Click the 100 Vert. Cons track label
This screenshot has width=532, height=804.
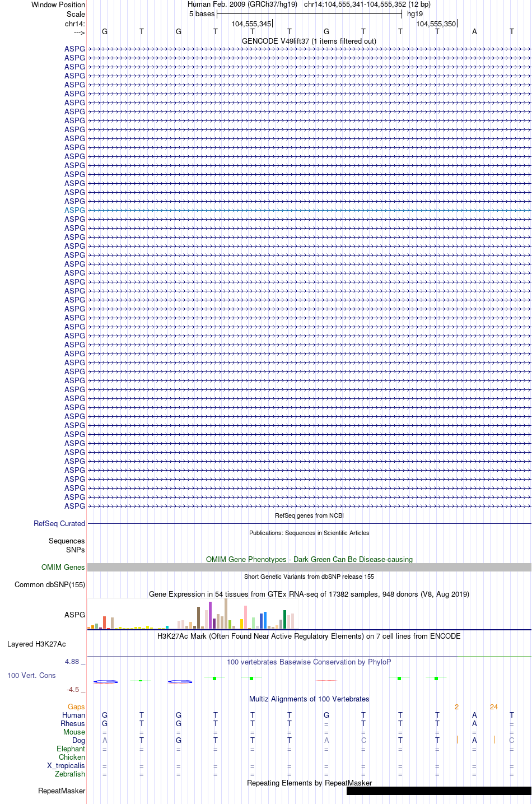(x=31, y=675)
